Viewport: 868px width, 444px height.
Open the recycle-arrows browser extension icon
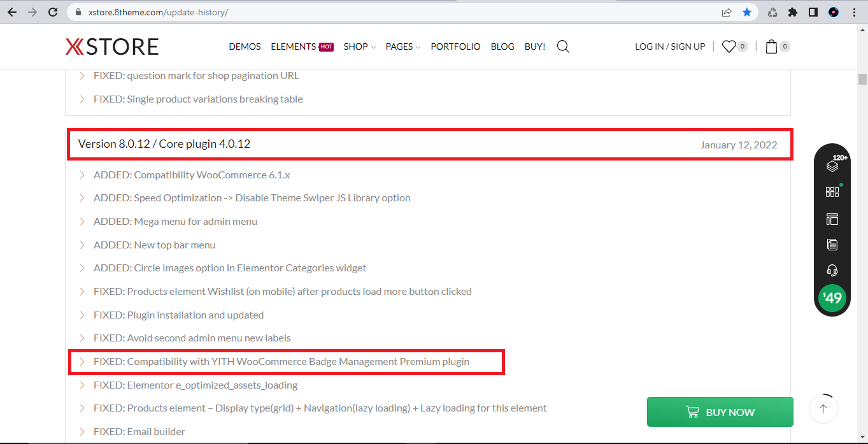772,12
